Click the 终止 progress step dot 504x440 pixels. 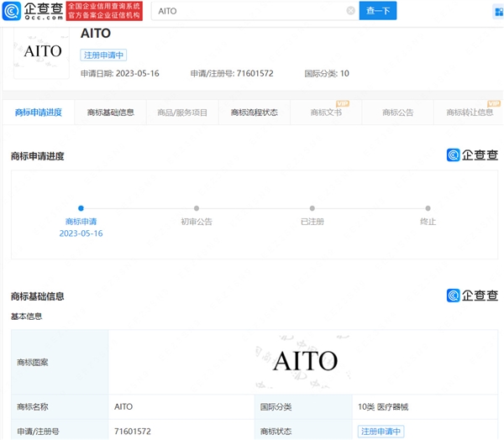coord(428,207)
